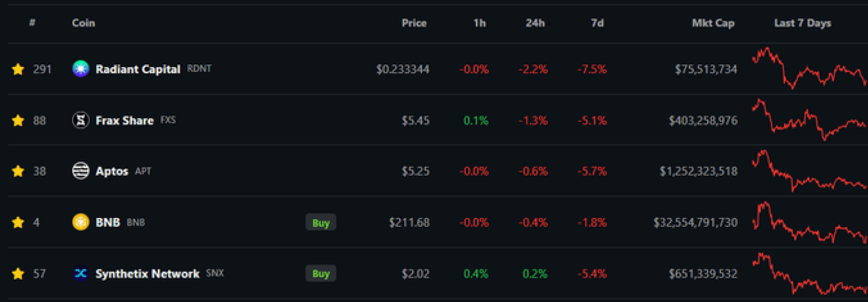Image resolution: width=868 pixels, height=302 pixels.
Task: Click the Synthetix Network coin logo
Action: tap(80, 274)
